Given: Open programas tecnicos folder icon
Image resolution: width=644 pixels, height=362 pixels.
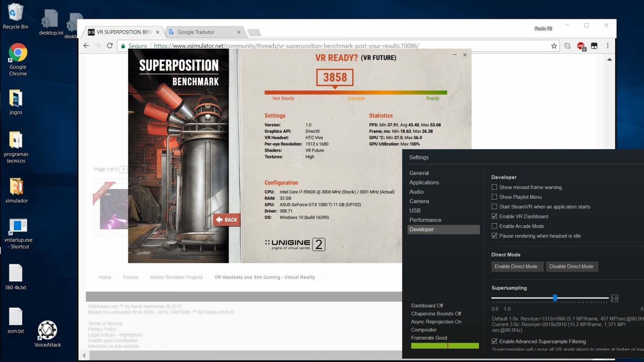Looking at the screenshot, I should (16, 147).
